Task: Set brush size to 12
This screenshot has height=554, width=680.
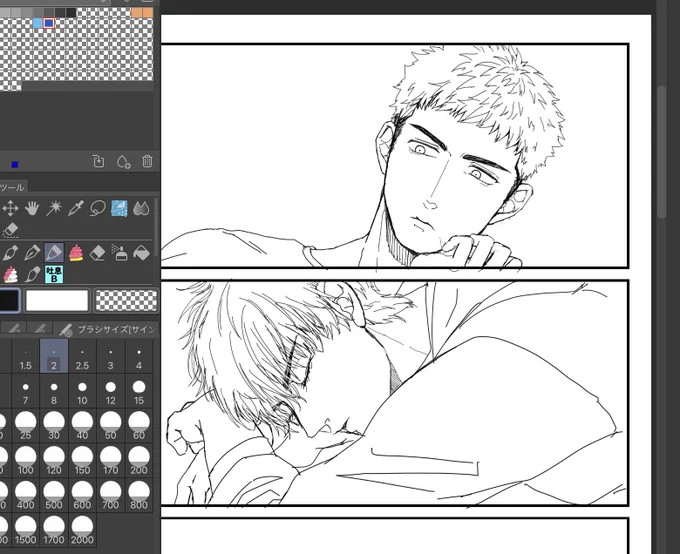Action: (x=111, y=391)
